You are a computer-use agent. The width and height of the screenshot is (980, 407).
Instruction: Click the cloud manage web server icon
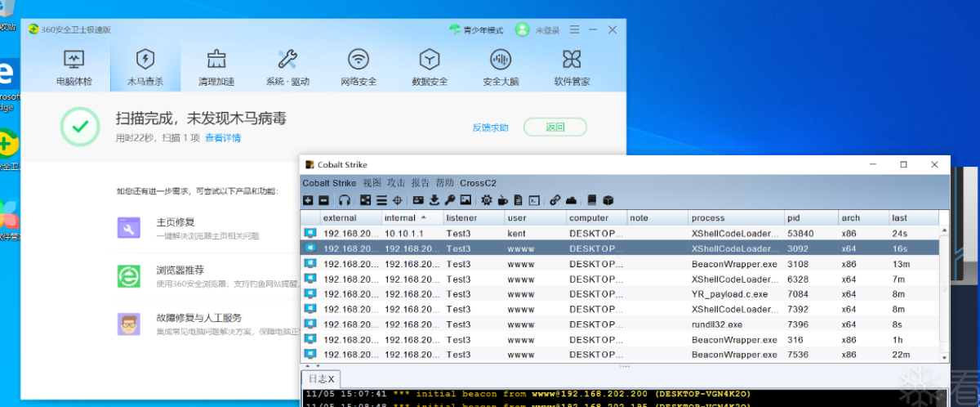point(572,200)
